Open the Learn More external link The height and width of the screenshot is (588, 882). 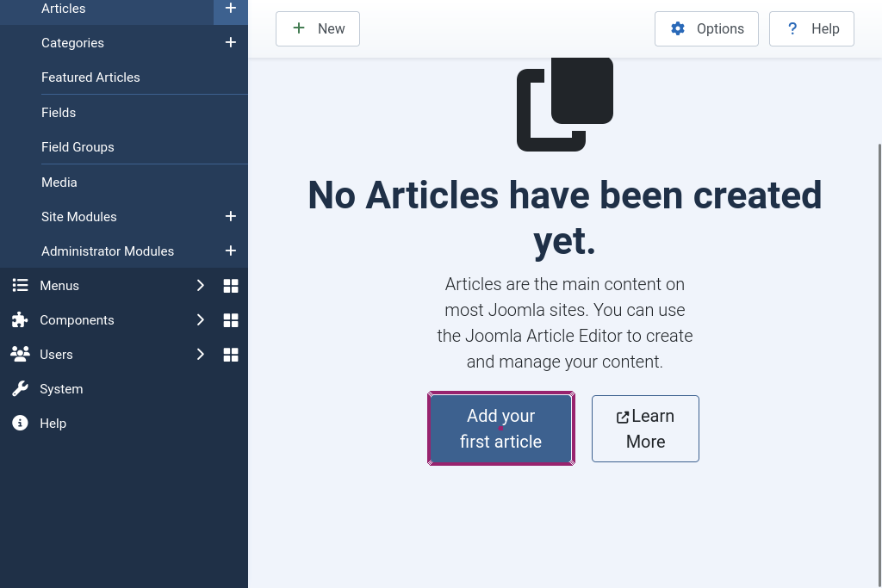coord(645,429)
